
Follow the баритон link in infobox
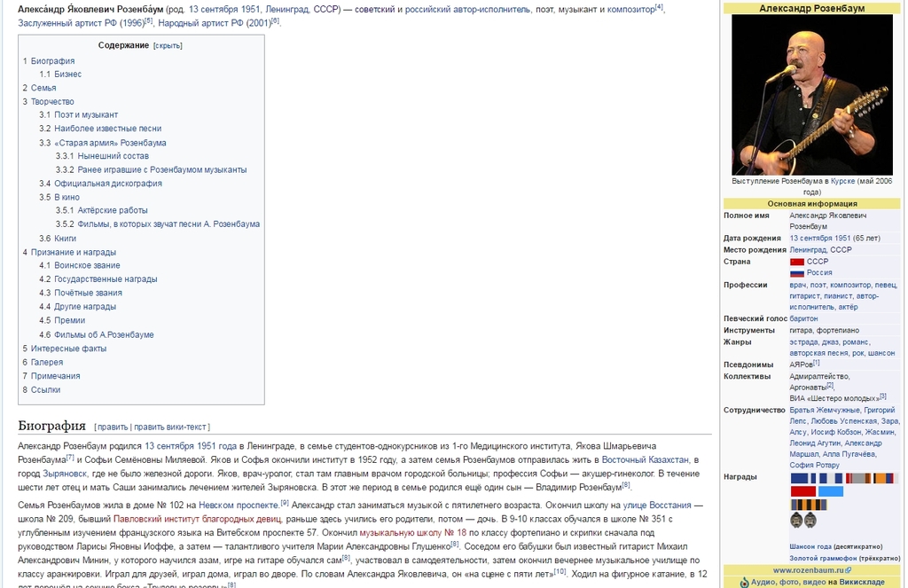tap(803, 318)
